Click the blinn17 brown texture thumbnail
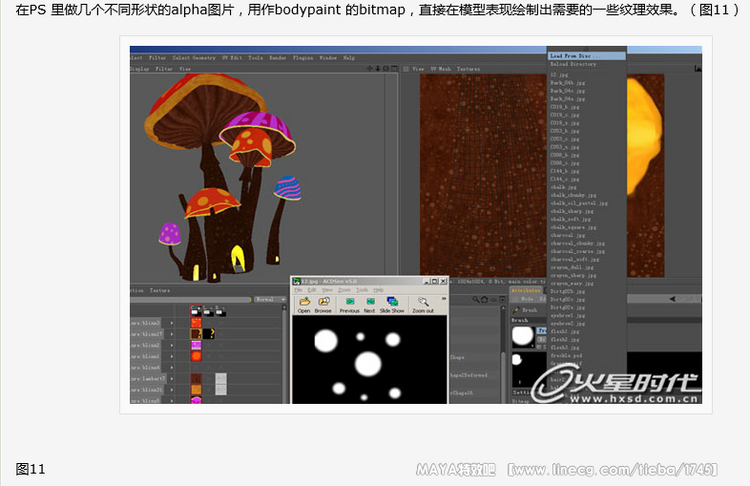 click(196, 334)
